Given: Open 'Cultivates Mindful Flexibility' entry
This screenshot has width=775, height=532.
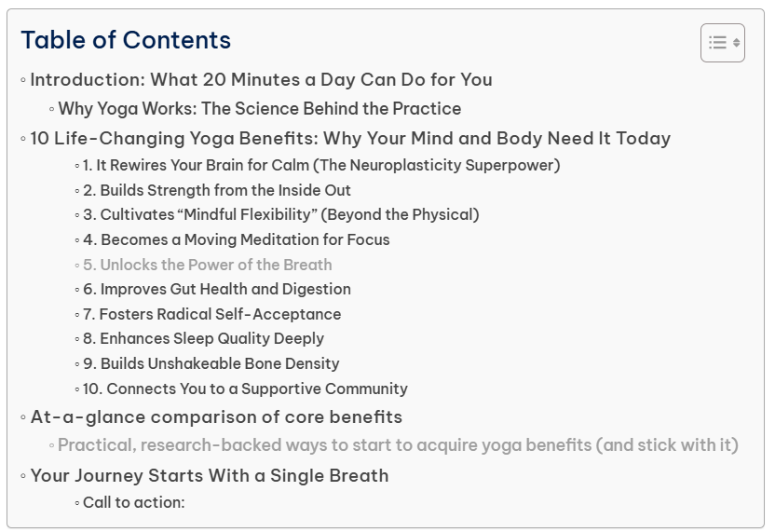Looking at the screenshot, I should (280, 215).
